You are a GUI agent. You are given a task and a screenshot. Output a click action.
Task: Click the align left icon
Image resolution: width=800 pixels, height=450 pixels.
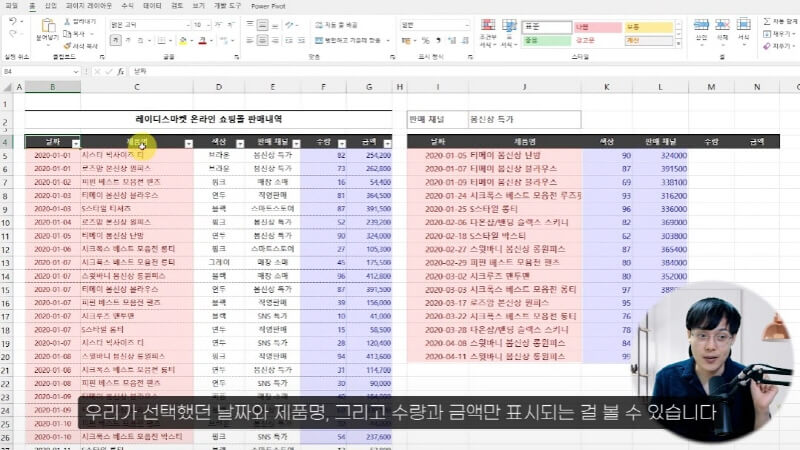[250, 40]
